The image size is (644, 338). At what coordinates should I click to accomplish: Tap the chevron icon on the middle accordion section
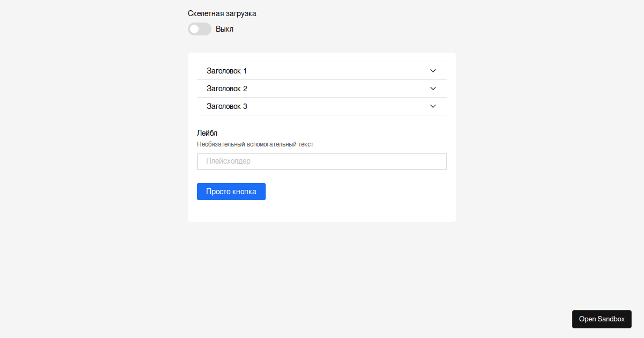tap(433, 88)
